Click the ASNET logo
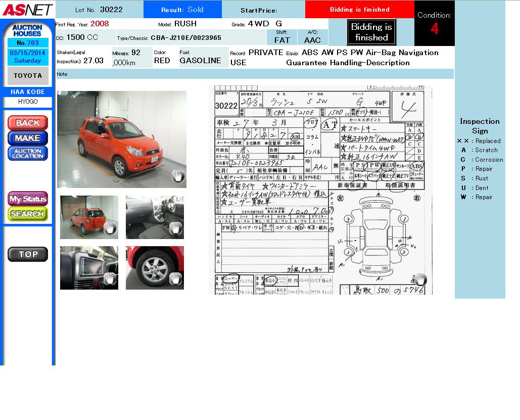Image resolution: width=520 pixels, height=420 pixels. click(x=27, y=9)
